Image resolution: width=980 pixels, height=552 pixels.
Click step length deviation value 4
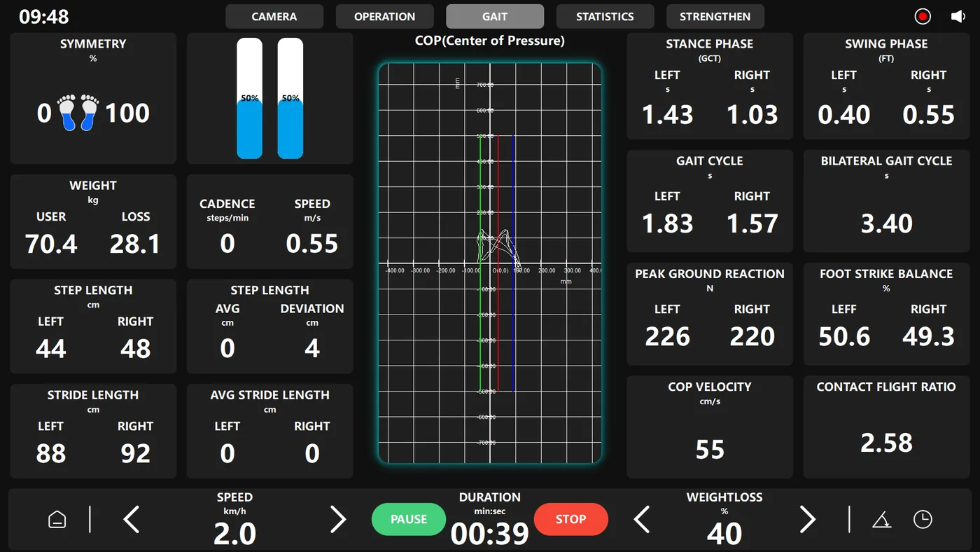click(312, 348)
